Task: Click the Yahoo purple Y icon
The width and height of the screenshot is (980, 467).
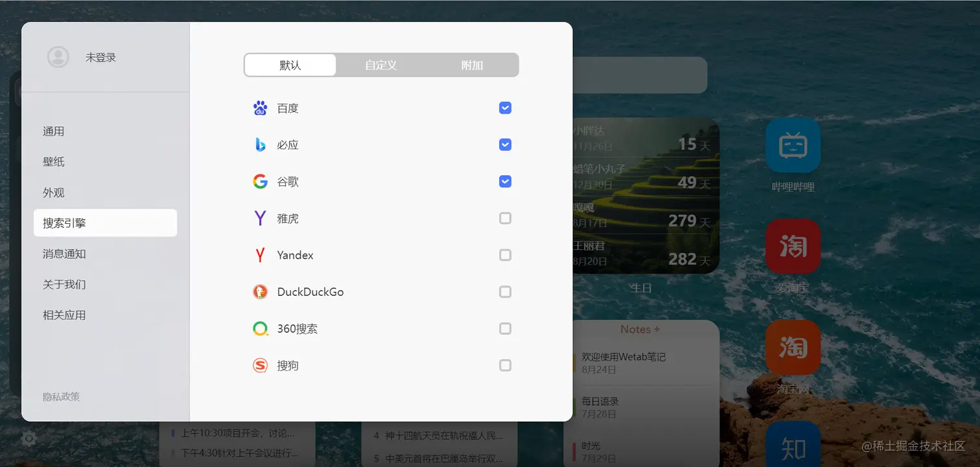Action: point(260,219)
